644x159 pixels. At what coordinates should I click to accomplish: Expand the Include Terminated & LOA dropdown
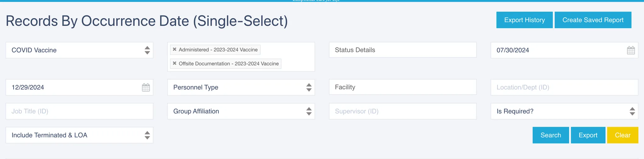tap(80, 135)
